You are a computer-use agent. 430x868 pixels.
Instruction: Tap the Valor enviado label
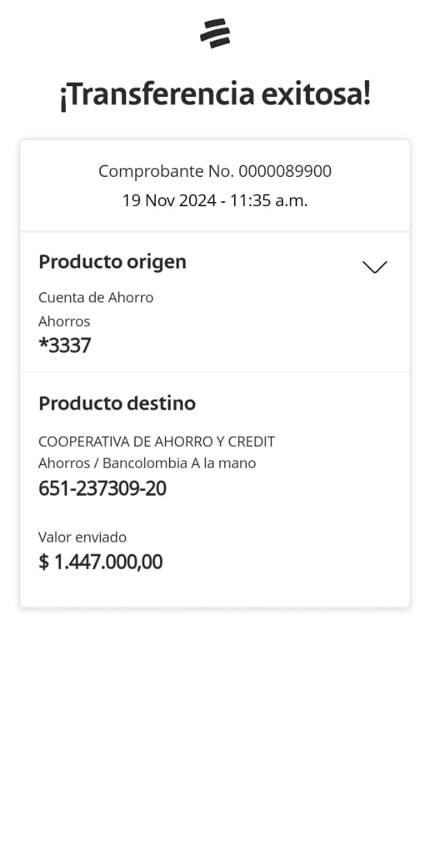(x=83, y=537)
